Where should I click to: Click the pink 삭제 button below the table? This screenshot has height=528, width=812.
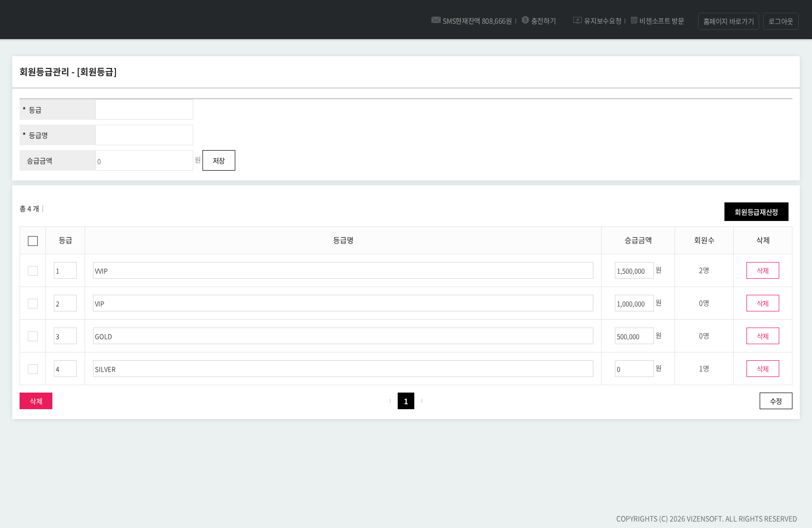(x=36, y=401)
